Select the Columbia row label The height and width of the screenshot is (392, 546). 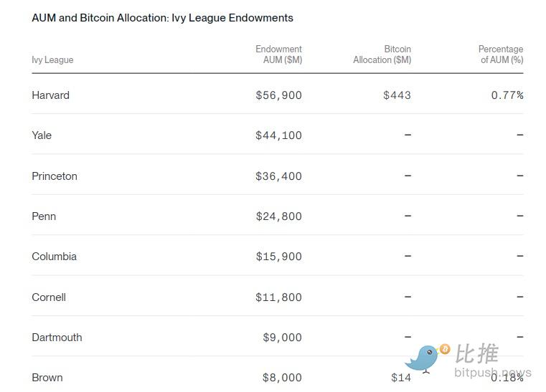click(54, 257)
